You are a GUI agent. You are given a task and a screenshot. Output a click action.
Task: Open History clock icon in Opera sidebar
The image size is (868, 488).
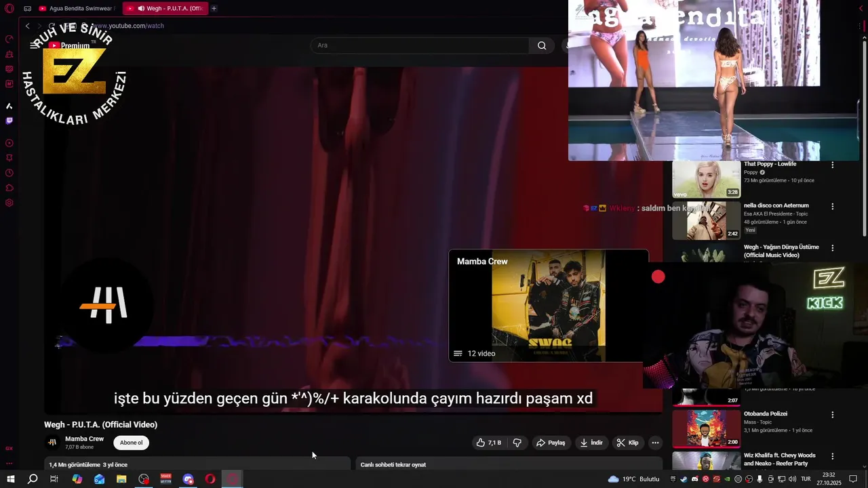(9, 173)
